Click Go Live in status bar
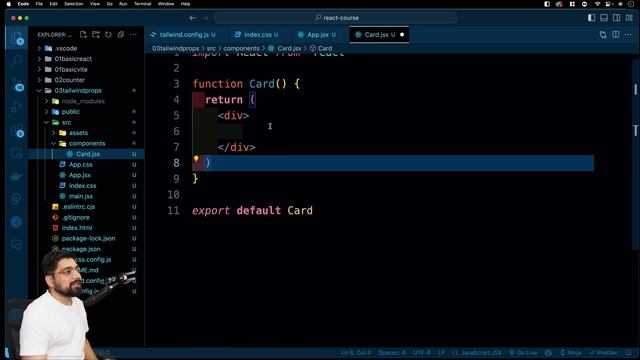This screenshot has width=640, height=360. pyautogui.click(x=523, y=353)
